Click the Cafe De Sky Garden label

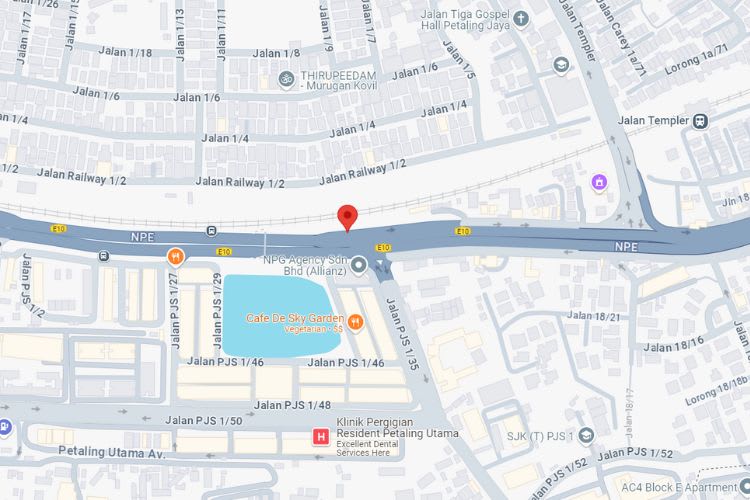coord(295,318)
